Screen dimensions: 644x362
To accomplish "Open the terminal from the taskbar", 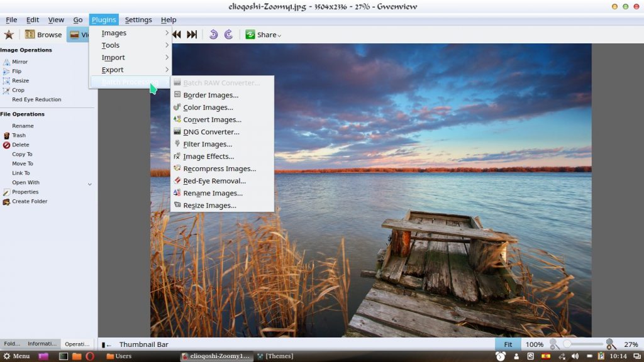I will click(x=64, y=356).
